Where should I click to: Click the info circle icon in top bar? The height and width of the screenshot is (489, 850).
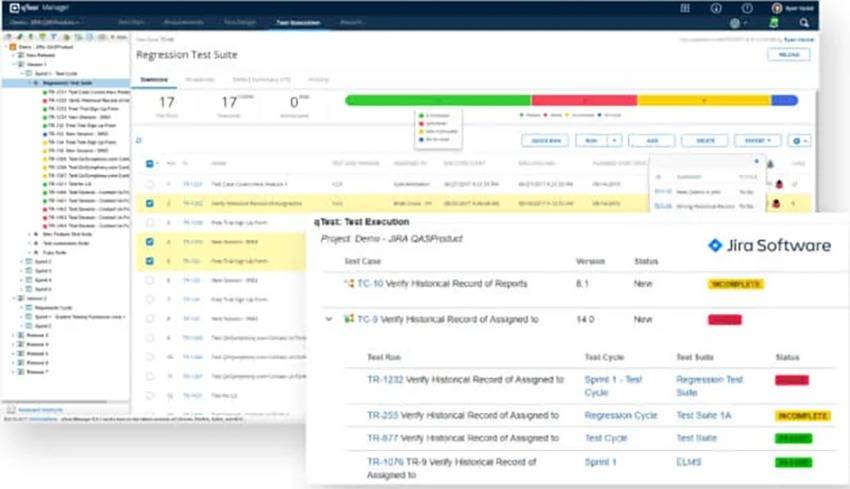(716, 8)
